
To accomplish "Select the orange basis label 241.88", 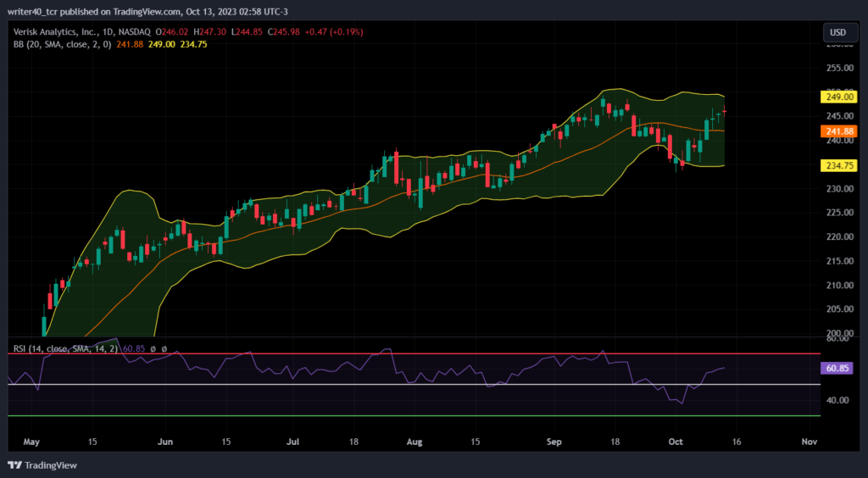I will [838, 131].
